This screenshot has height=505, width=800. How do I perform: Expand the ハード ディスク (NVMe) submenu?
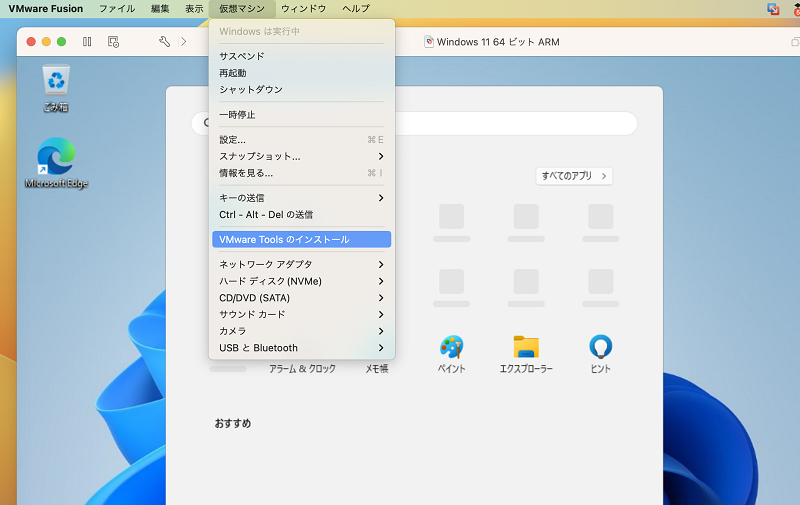tap(302, 281)
